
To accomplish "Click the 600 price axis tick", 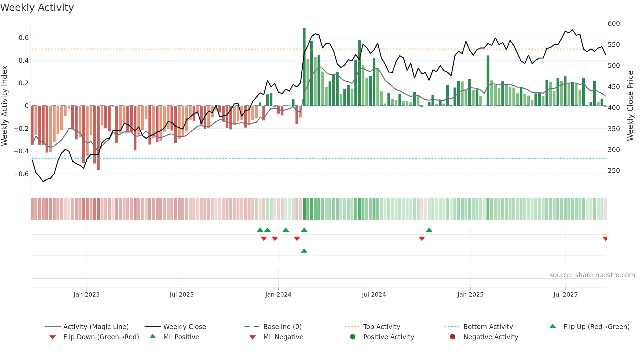I will click(614, 23).
